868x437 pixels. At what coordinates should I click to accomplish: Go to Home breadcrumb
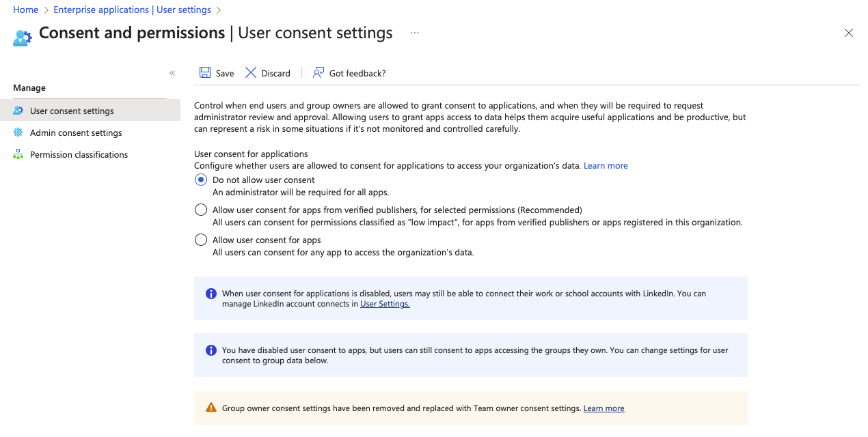click(26, 10)
